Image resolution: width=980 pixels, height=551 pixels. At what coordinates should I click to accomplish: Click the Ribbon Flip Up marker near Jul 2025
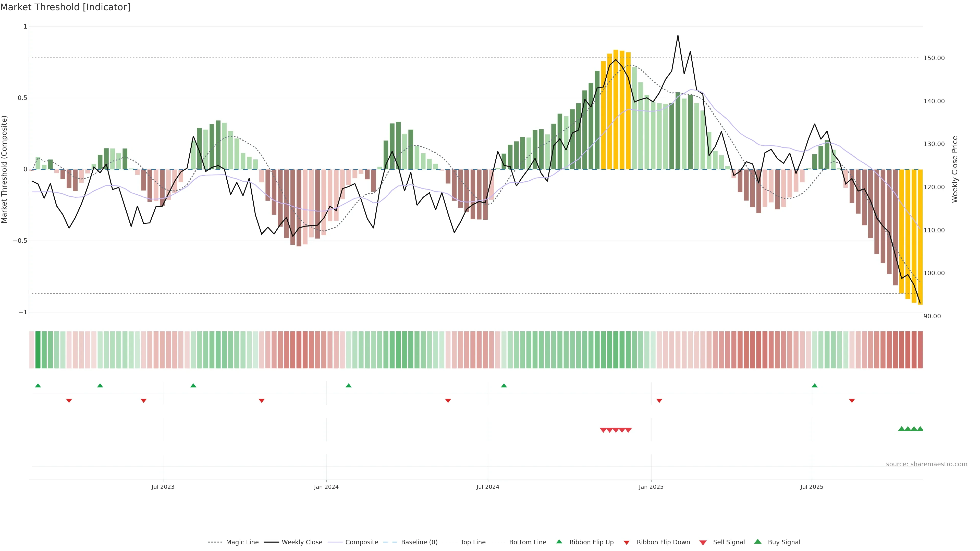point(815,386)
